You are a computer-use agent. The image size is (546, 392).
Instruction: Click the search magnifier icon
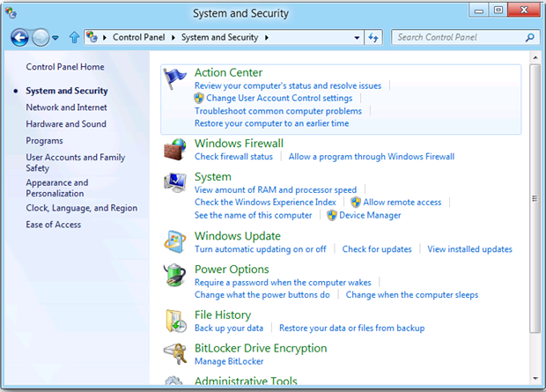tap(529, 37)
